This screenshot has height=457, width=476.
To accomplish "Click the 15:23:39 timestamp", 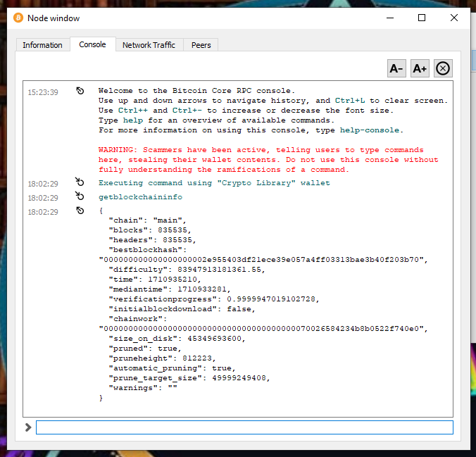I will point(43,92).
